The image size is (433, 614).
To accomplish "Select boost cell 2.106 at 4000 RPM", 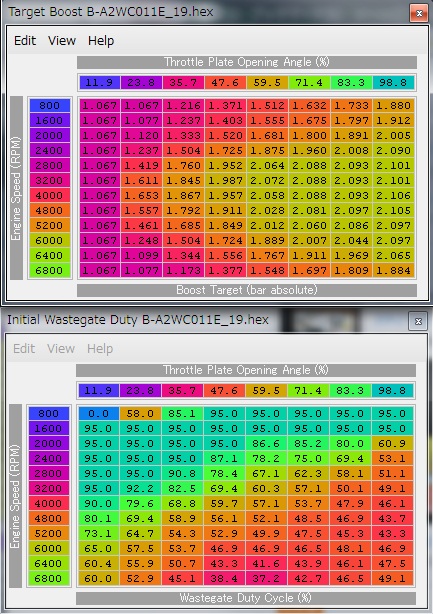I will coord(393,195).
